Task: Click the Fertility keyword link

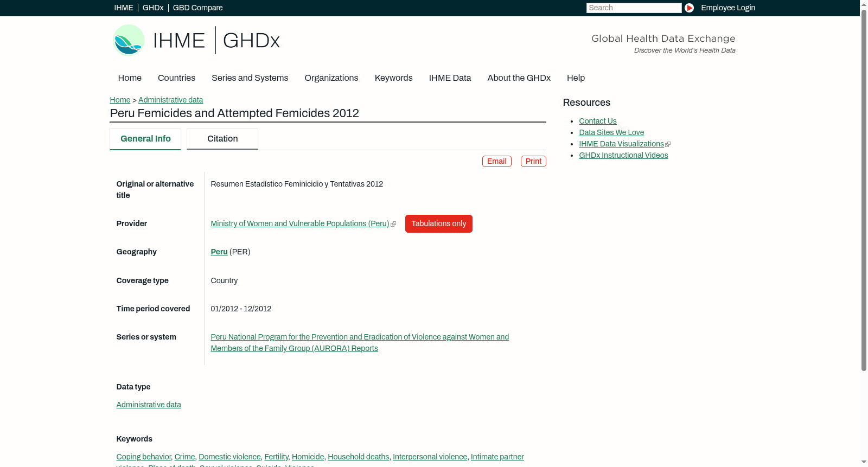Action: [x=276, y=457]
